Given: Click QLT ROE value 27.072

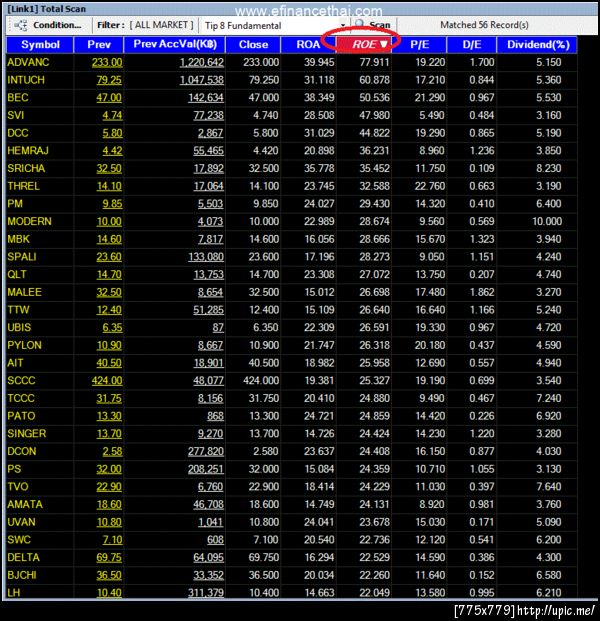Looking at the screenshot, I should [x=375, y=274].
